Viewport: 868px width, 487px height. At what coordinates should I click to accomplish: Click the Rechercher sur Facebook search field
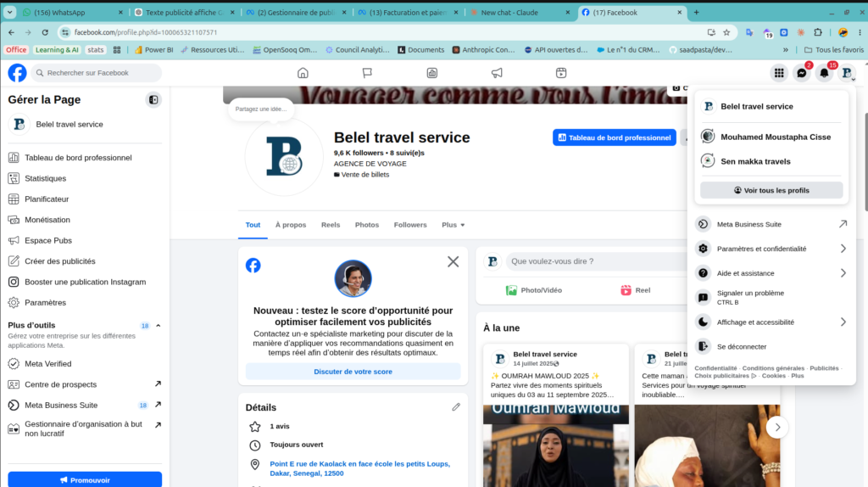coord(96,73)
